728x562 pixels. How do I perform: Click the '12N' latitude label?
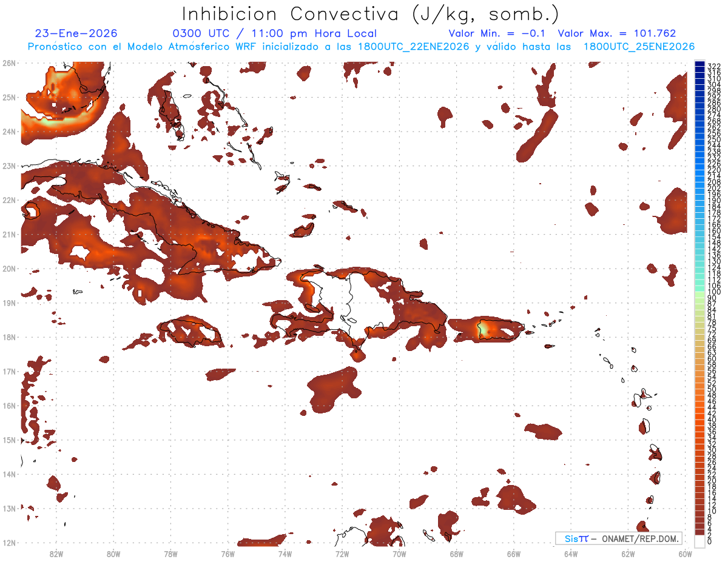tap(8, 543)
